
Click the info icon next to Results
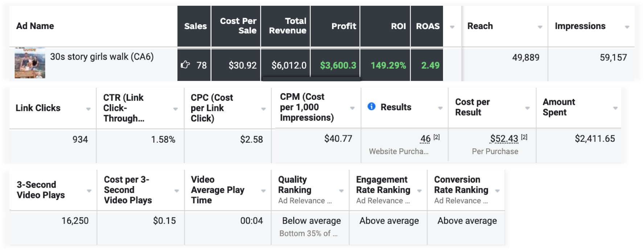click(371, 107)
